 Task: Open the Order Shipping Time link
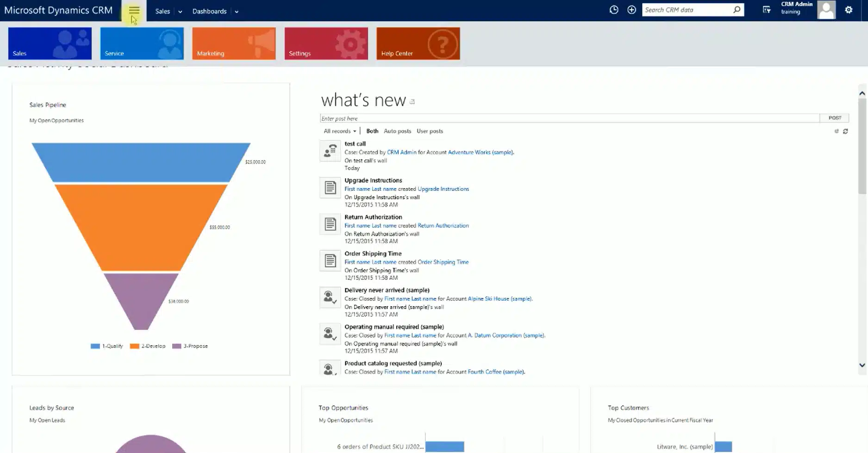coord(443,262)
